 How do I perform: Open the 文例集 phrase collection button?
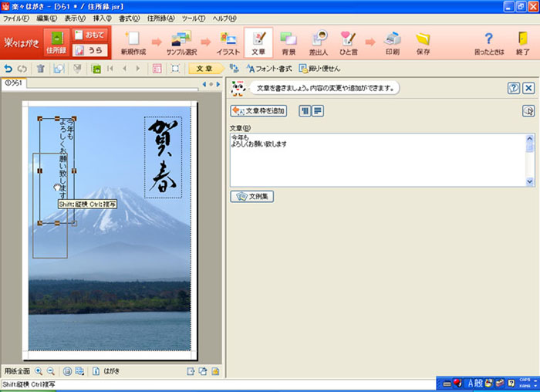click(x=252, y=196)
